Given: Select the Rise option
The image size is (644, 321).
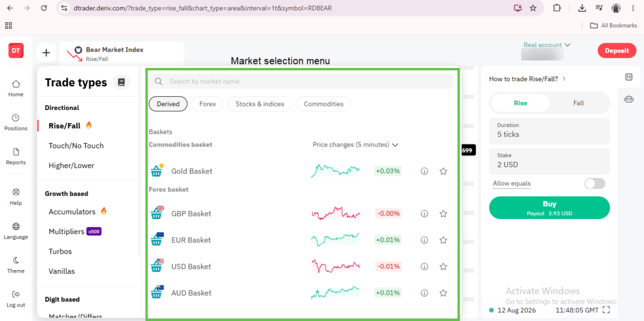Looking at the screenshot, I should [x=520, y=103].
